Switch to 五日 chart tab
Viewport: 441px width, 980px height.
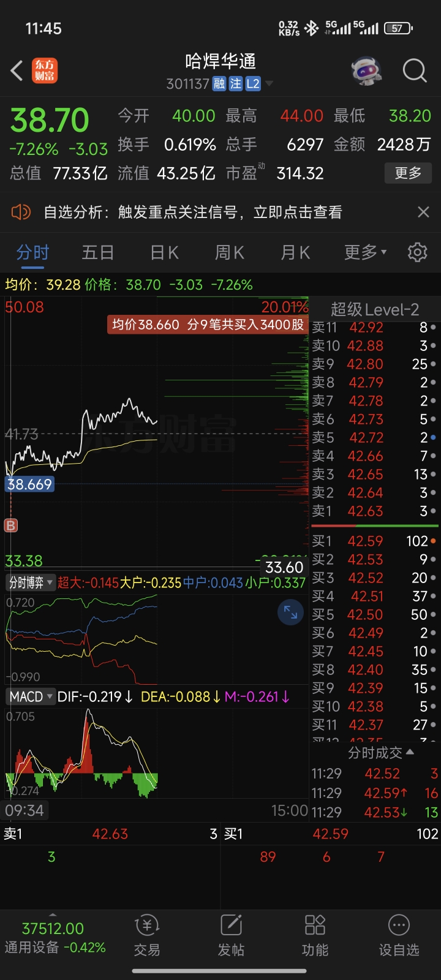98,252
